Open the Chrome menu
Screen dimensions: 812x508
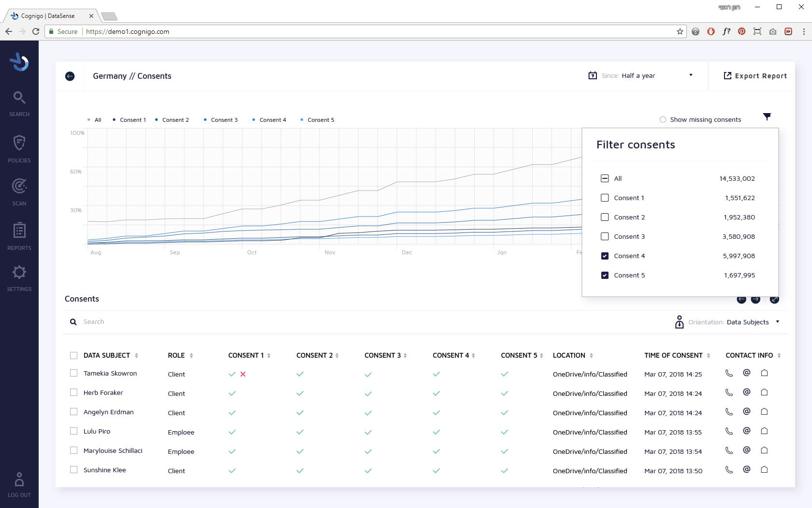point(804,31)
